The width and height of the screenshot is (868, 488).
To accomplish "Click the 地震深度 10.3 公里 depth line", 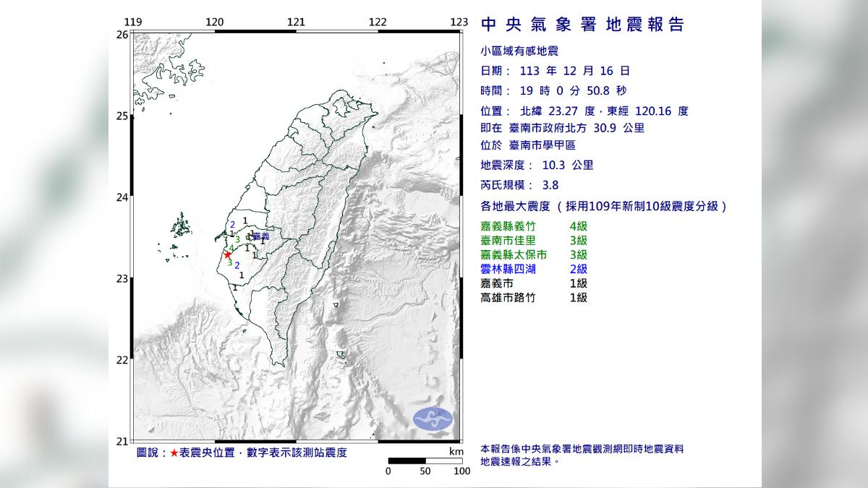I will point(537,165).
